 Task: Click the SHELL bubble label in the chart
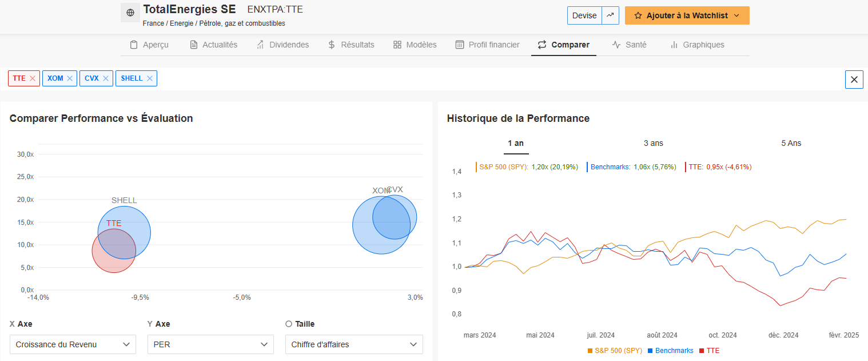(x=124, y=200)
